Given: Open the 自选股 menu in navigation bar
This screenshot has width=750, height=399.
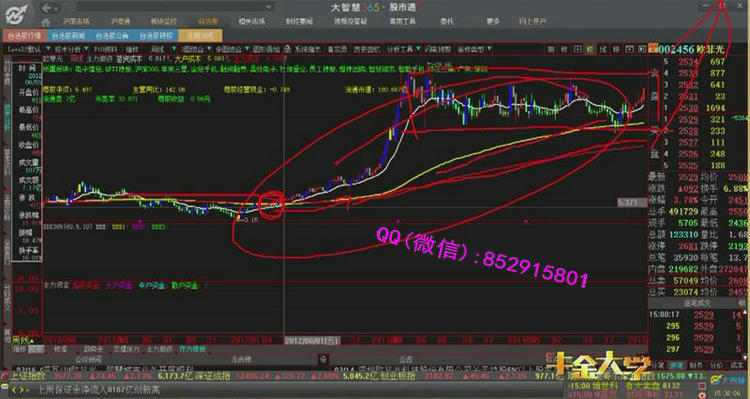Looking at the screenshot, I should [208, 22].
